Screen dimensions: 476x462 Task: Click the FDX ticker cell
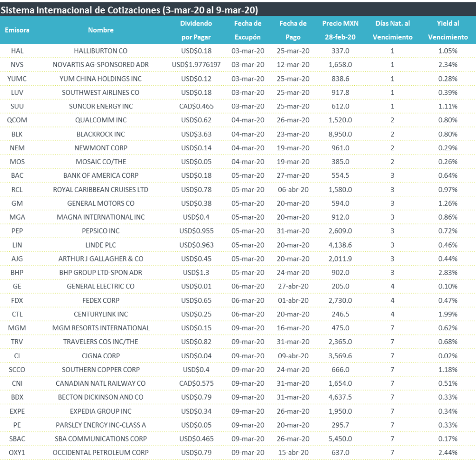tap(17, 301)
